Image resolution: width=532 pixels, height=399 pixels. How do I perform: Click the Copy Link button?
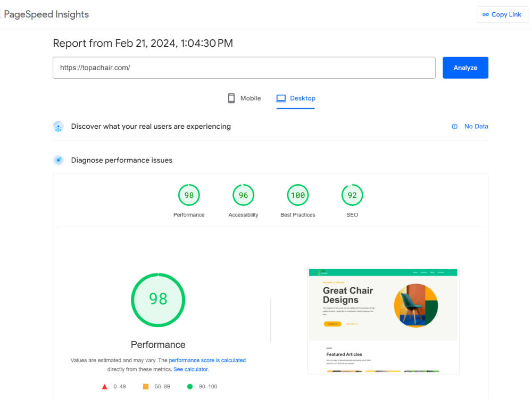coord(502,14)
